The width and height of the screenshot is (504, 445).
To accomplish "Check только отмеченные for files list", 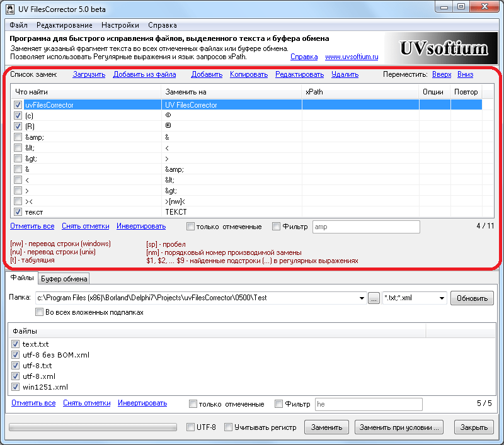I will (193, 403).
